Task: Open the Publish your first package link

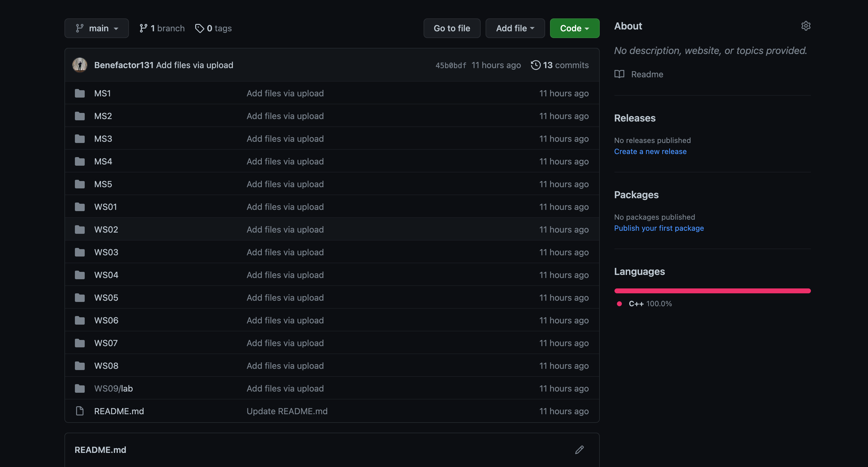Action: 659,228
